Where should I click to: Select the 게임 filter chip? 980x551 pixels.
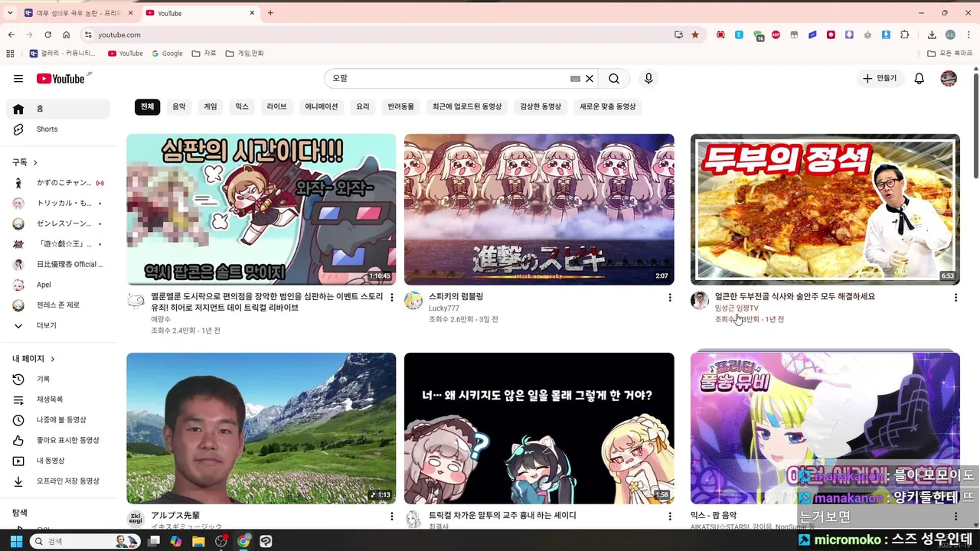click(x=211, y=107)
